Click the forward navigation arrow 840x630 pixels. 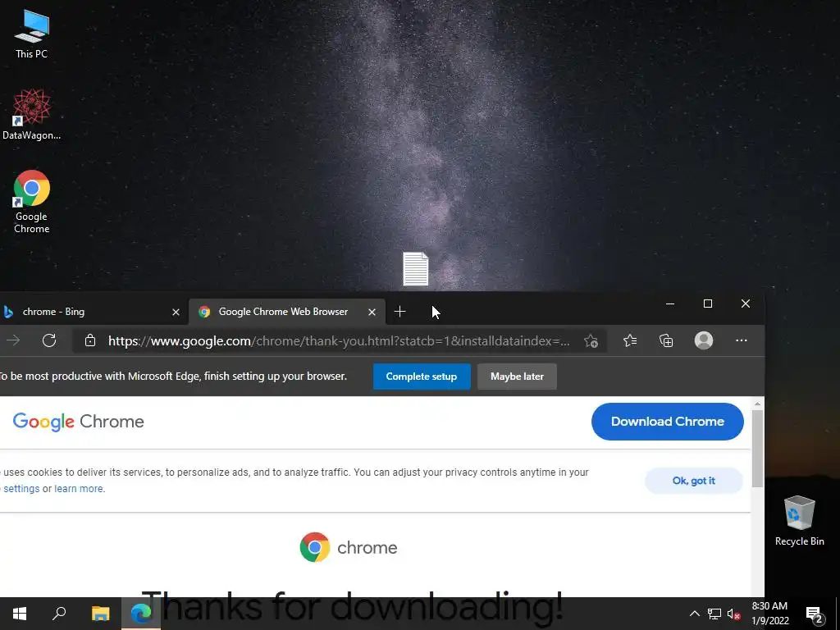tap(13, 340)
